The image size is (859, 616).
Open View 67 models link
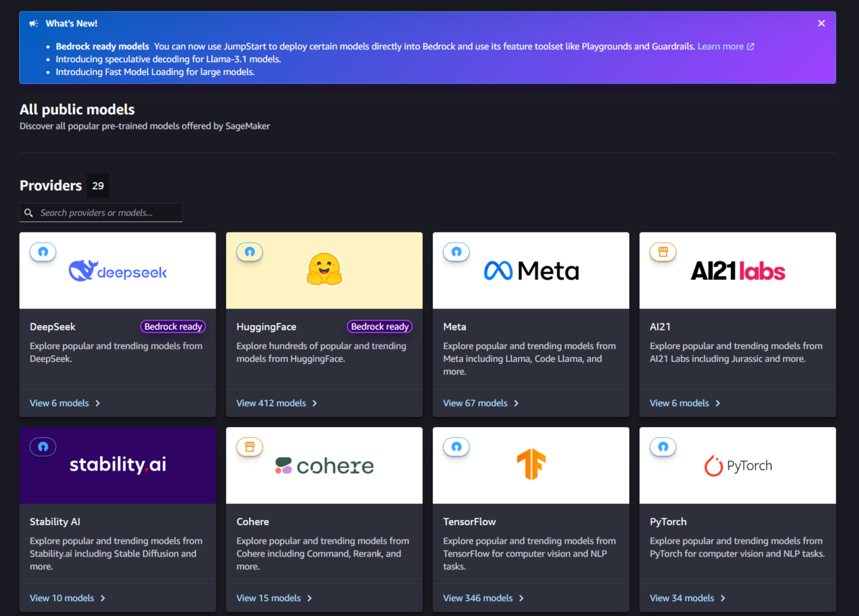[475, 403]
